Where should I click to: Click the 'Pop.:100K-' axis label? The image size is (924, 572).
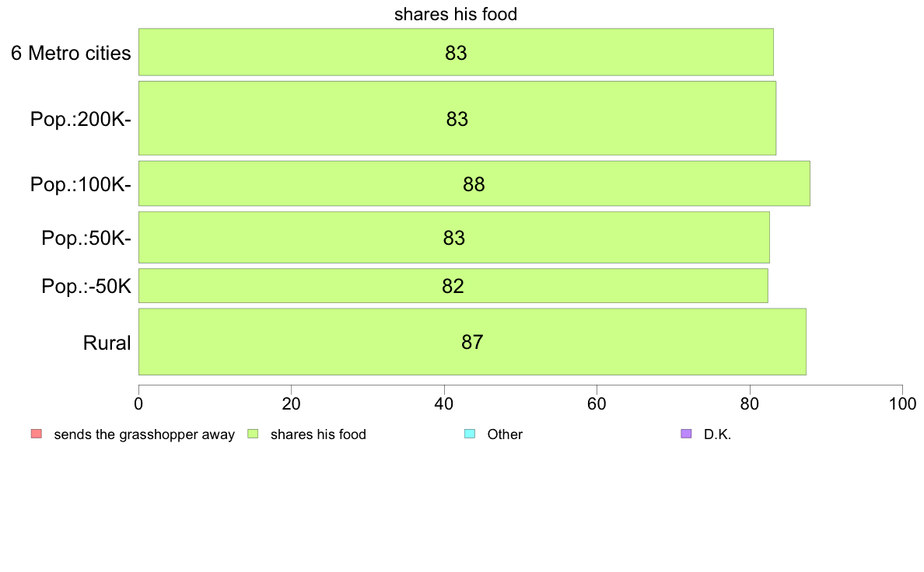point(81,184)
